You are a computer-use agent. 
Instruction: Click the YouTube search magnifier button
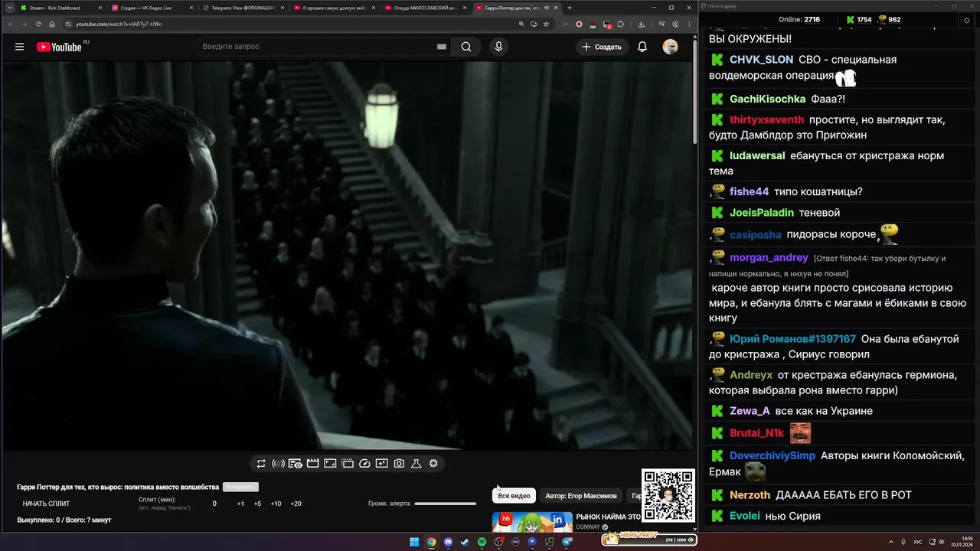[x=466, y=47]
